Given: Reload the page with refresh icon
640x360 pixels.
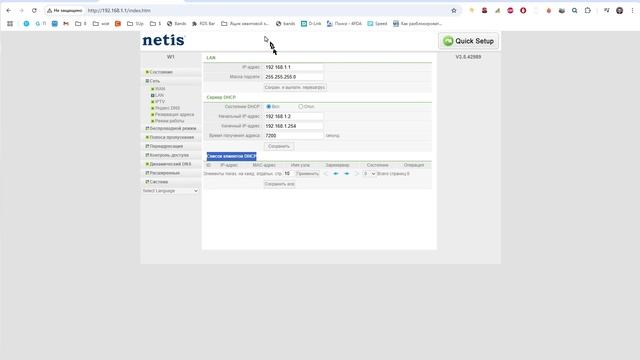Looking at the screenshot, I should pyautogui.click(x=34, y=11).
